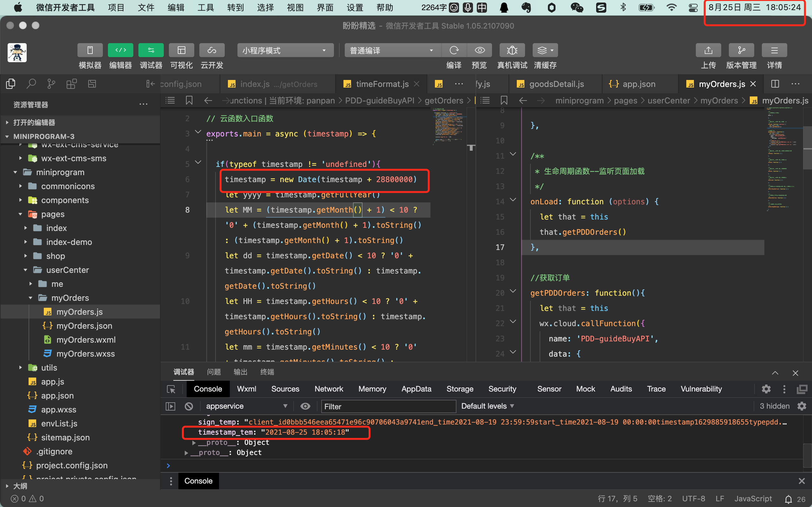Toggle the 模拟器 simulator panel button

point(90,50)
